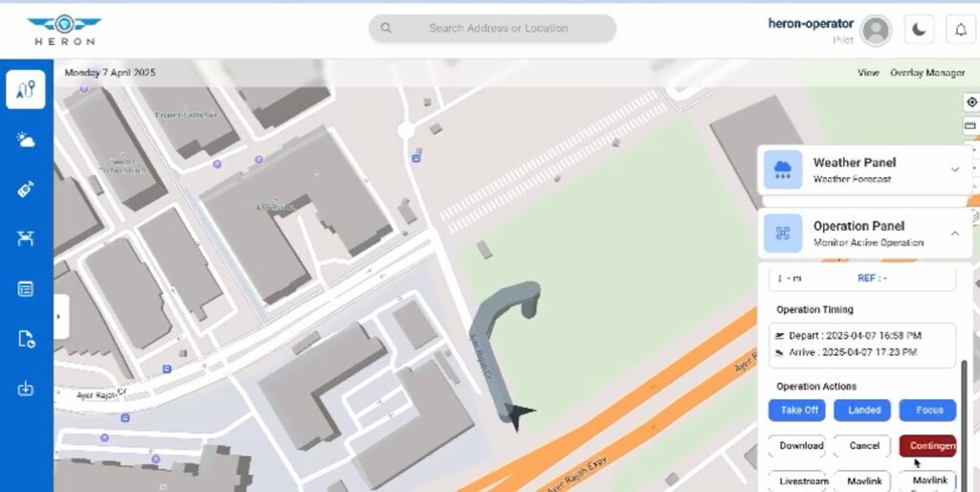The height and width of the screenshot is (492, 980).
Task: Open the notifications bell
Action: coord(960,30)
